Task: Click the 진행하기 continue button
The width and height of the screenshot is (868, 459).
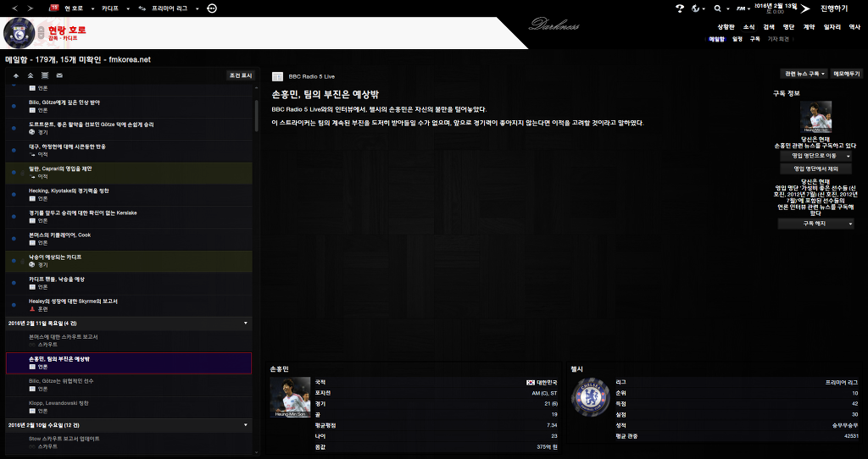Action: coord(834,8)
